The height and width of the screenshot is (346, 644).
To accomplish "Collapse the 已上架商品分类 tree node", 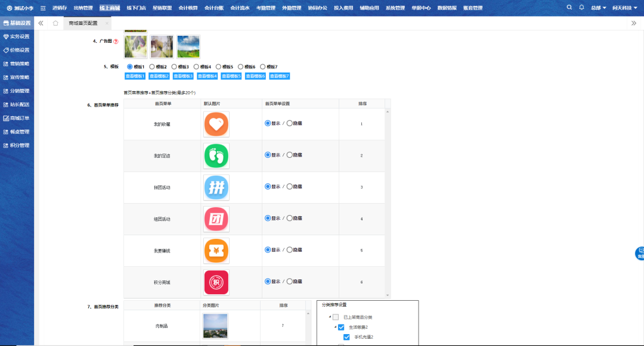I will click(x=330, y=317).
